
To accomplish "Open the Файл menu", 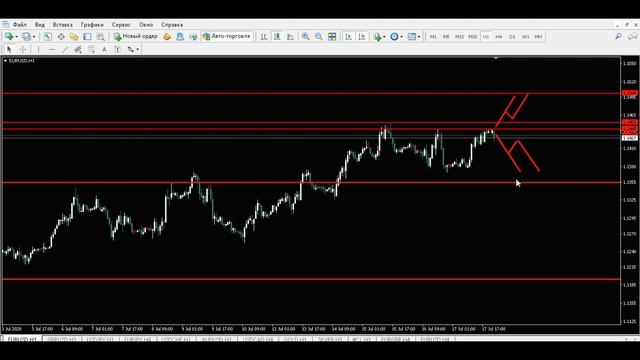I will point(20,25).
